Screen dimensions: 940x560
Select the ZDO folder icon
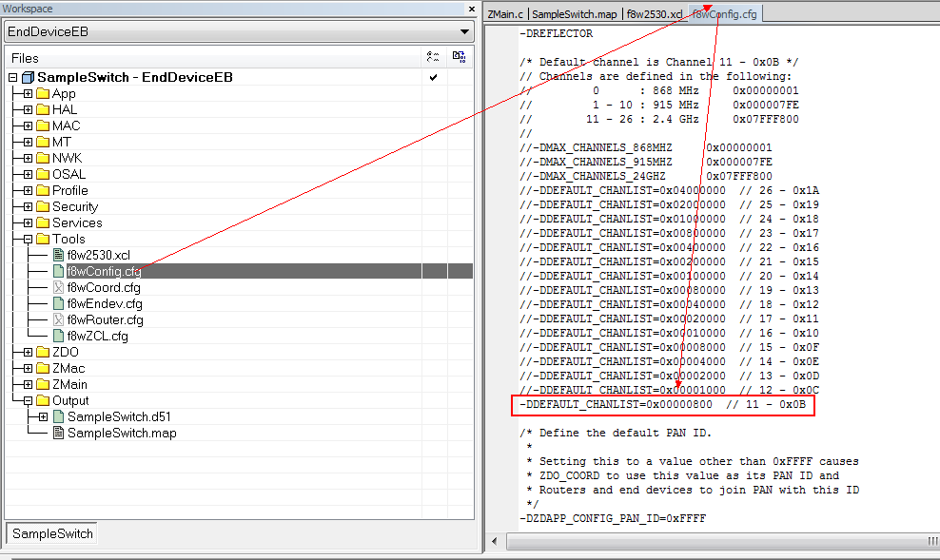click(x=43, y=352)
